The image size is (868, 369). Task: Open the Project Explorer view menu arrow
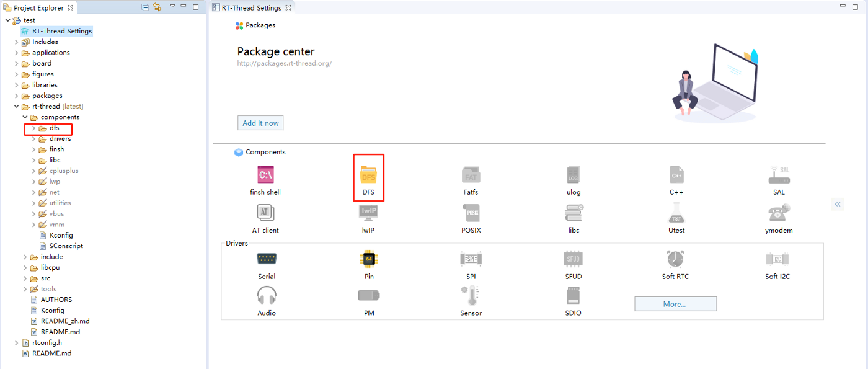click(172, 7)
